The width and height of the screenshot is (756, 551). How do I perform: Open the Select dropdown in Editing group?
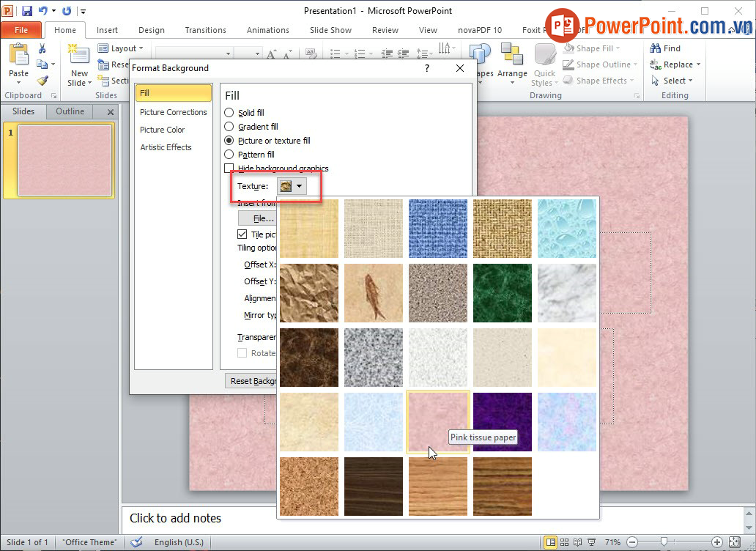(673, 81)
